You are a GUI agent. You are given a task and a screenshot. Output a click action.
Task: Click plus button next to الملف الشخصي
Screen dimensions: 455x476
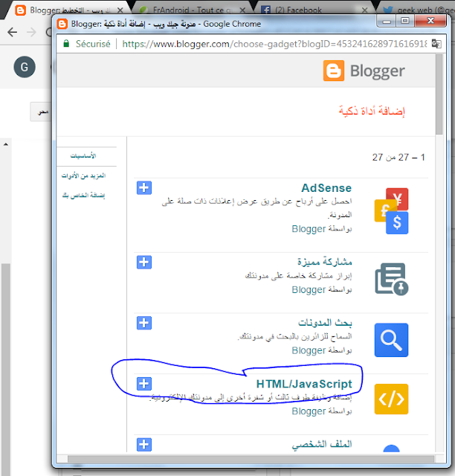tap(144, 445)
